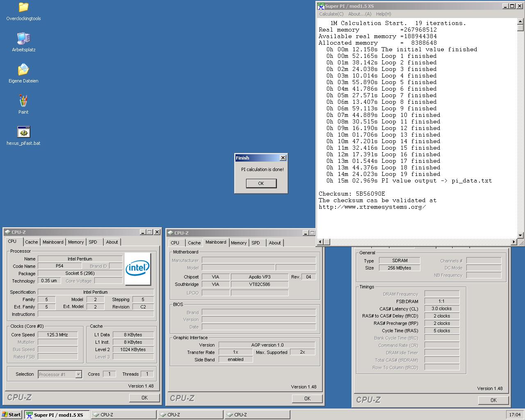525x420 pixels.
Task: Switch to Cache tab in left CPU-Z window
Action: [x=32, y=242]
